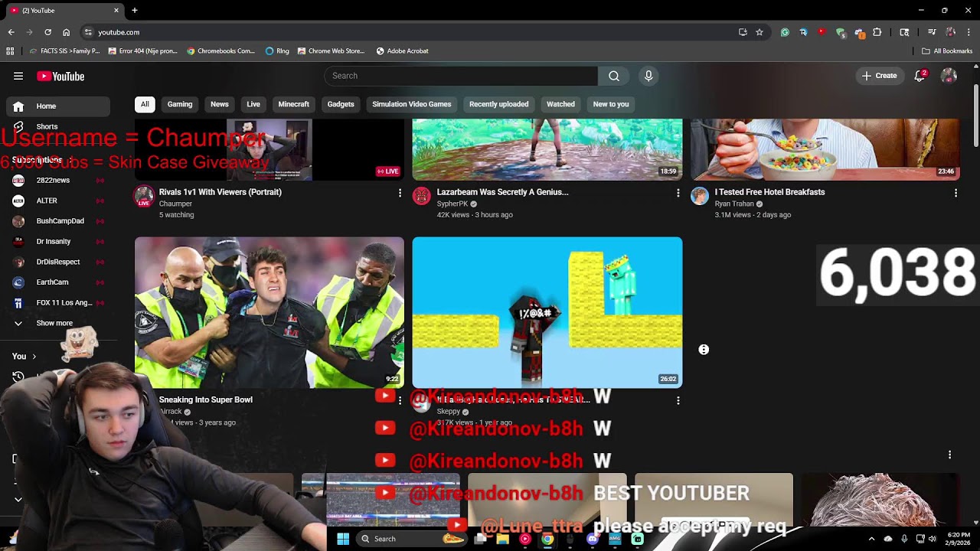Viewport: 980px width, 551px height.
Task: Open File Explorer from the taskbar
Action: pyautogui.click(x=502, y=539)
